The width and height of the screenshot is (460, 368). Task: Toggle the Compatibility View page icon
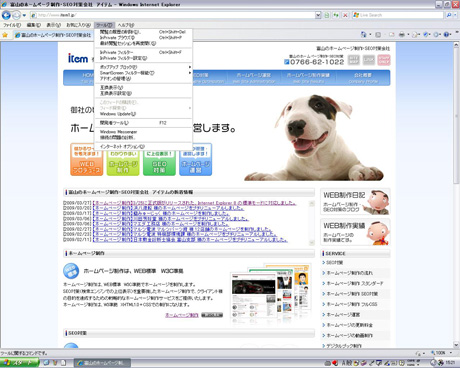pos(327,15)
